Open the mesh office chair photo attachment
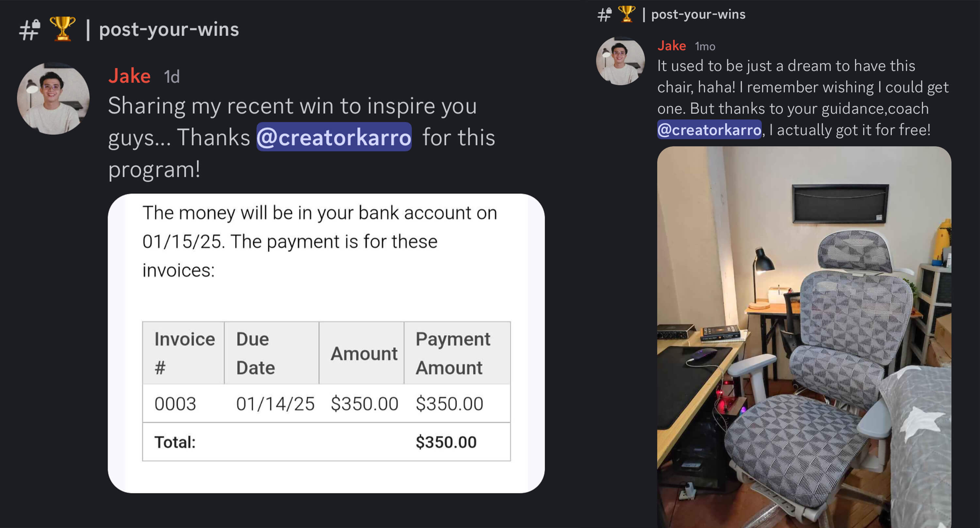Screen dimensions: 980x528 pyautogui.click(x=804, y=337)
